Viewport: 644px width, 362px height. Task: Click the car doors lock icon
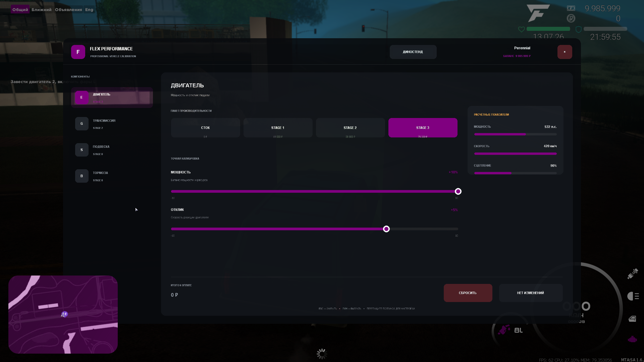633,318
